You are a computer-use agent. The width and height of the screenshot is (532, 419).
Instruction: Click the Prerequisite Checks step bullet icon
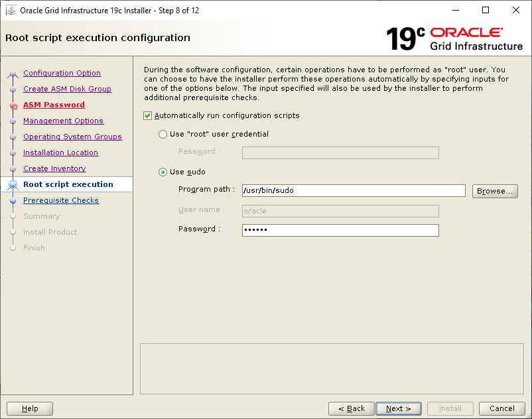pos(13,201)
